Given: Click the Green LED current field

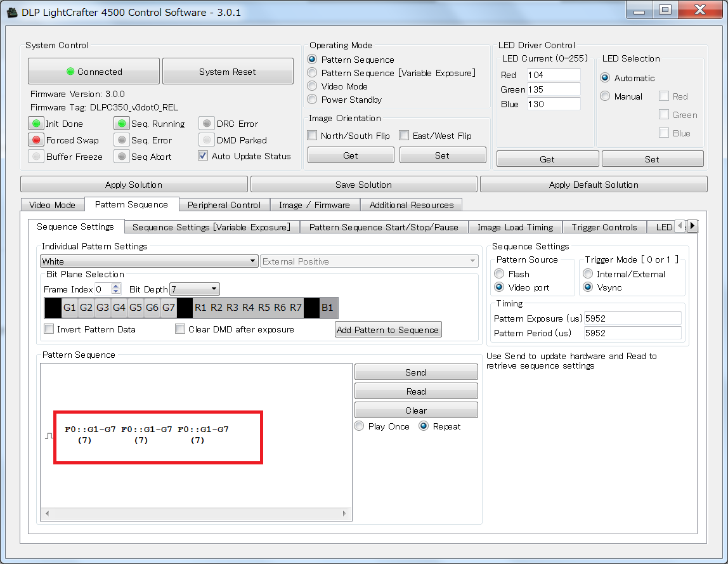Looking at the screenshot, I should point(554,89).
